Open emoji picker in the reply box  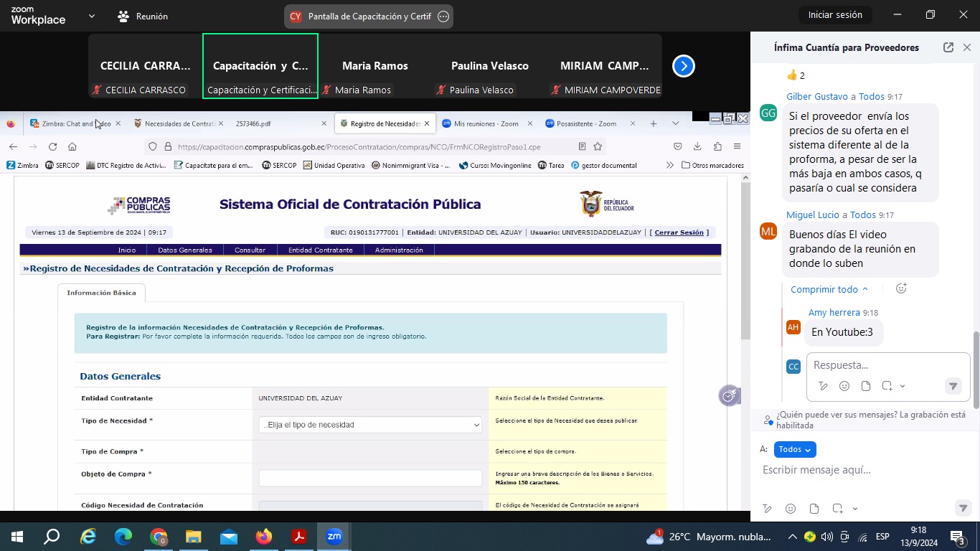[x=844, y=386]
